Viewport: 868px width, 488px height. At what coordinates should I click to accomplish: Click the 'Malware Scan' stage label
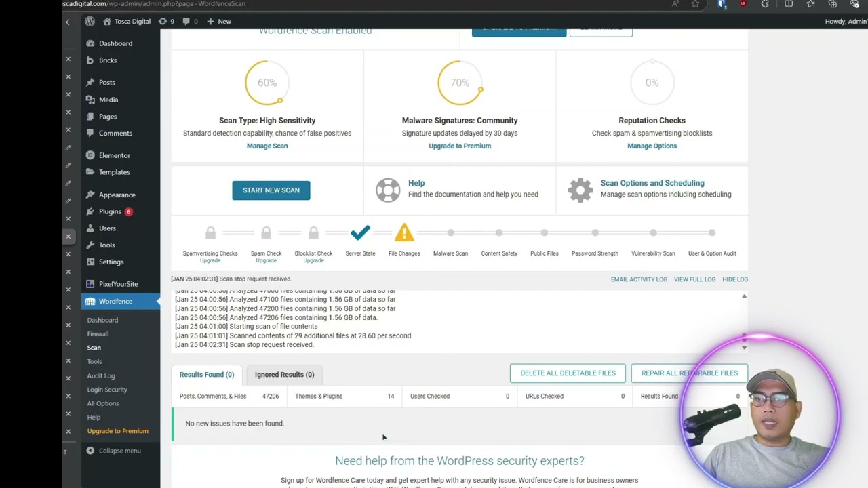450,253
